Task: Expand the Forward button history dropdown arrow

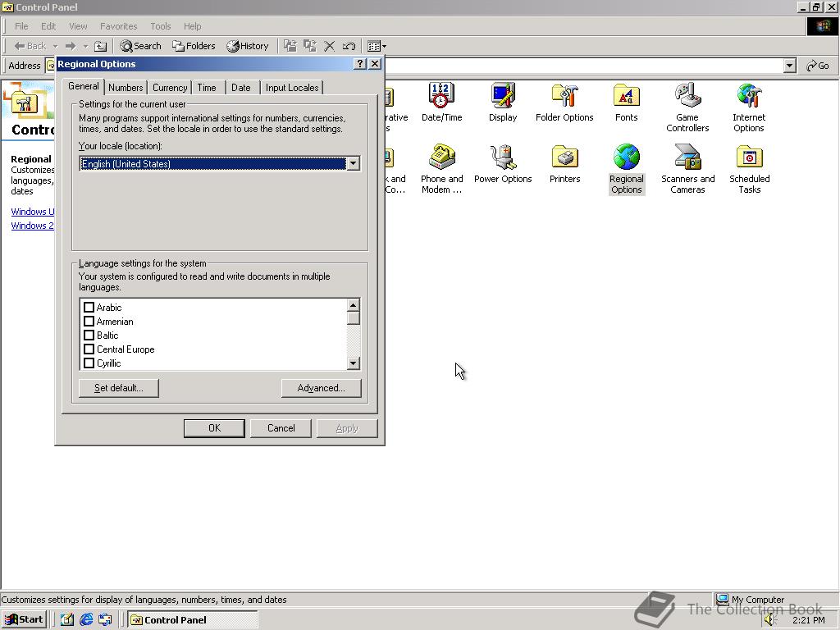Action: tap(85, 46)
